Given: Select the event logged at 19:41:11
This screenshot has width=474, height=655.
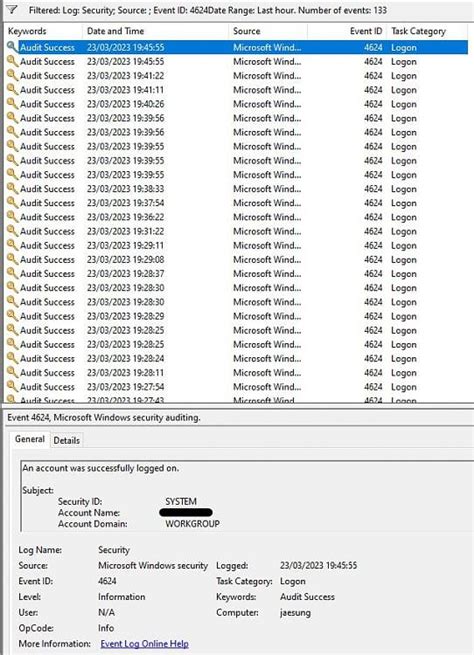Looking at the screenshot, I should click(237, 90).
